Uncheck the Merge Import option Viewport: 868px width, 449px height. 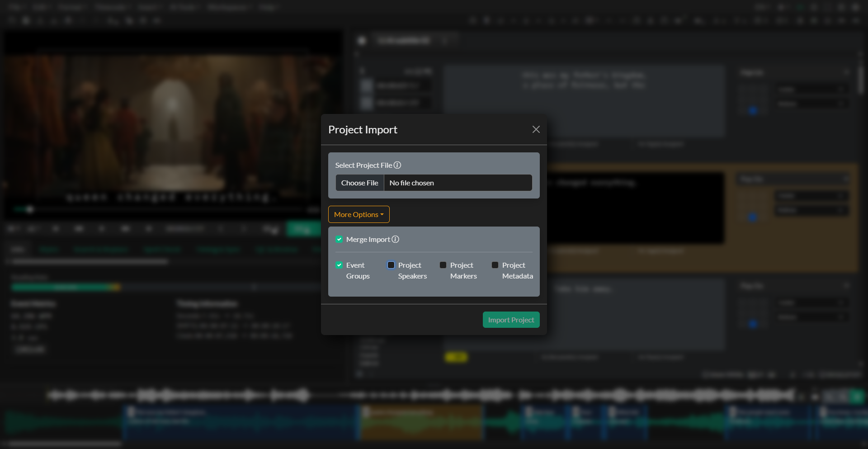(x=339, y=239)
